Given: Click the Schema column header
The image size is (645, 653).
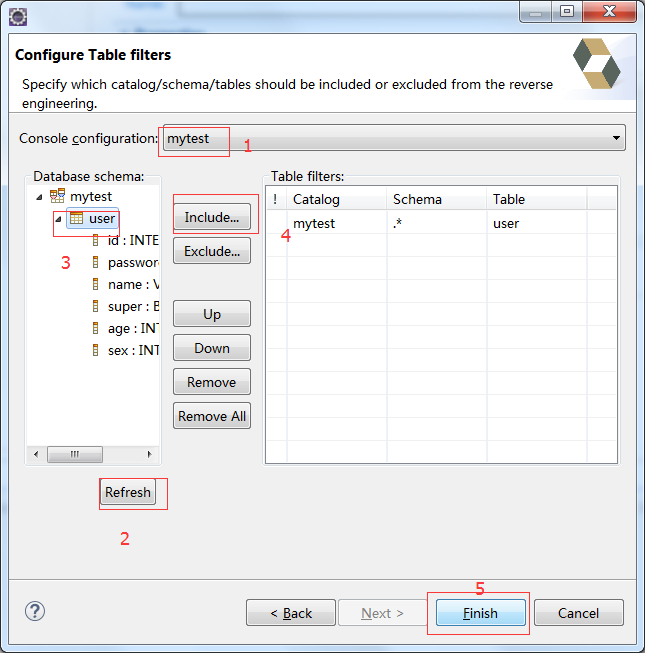Looking at the screenshot, I should coord(436,199).
